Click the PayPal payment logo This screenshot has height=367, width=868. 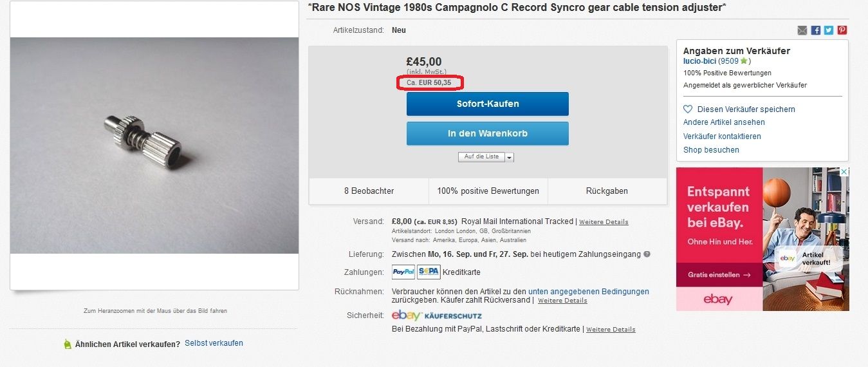pos(403,272)
